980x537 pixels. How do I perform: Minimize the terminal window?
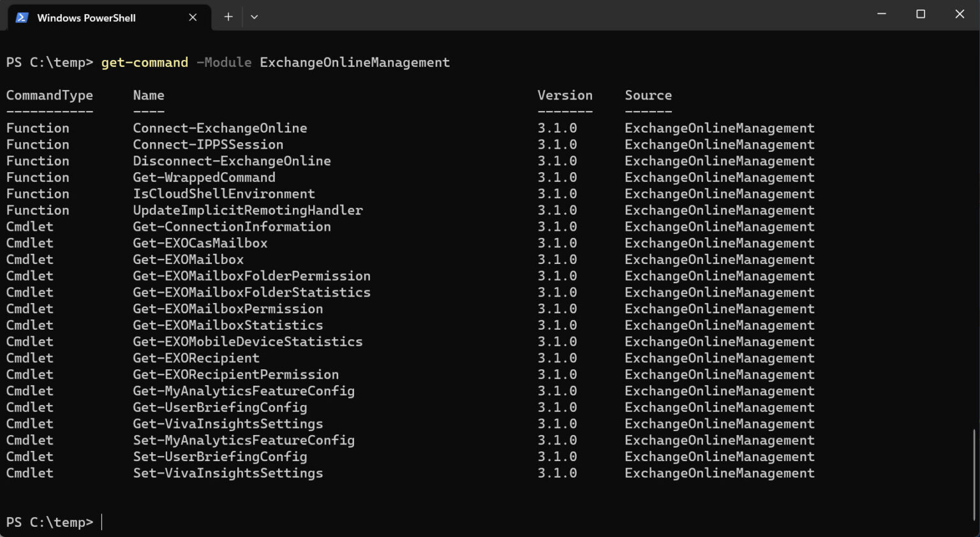tap(882, 14)
